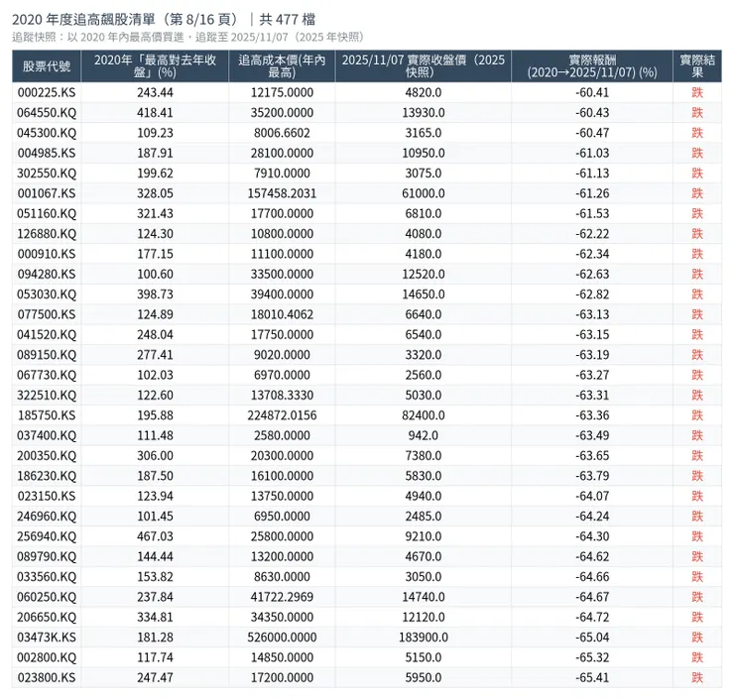Select stock code 064550.KQ
This screenshot has width=734, height=700.
(47, 113)
